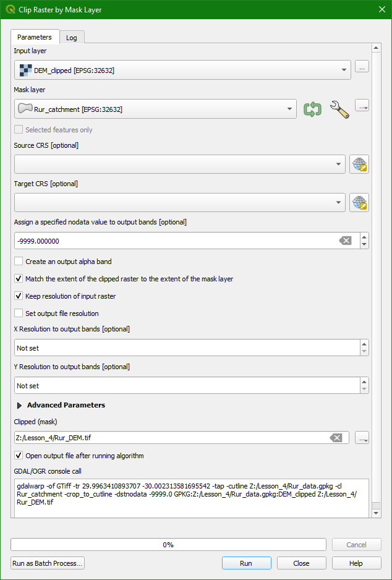This screenshot has height=580, width=392.
Task: Select Source CRS using the globe icon
Action: pos(359,164)
